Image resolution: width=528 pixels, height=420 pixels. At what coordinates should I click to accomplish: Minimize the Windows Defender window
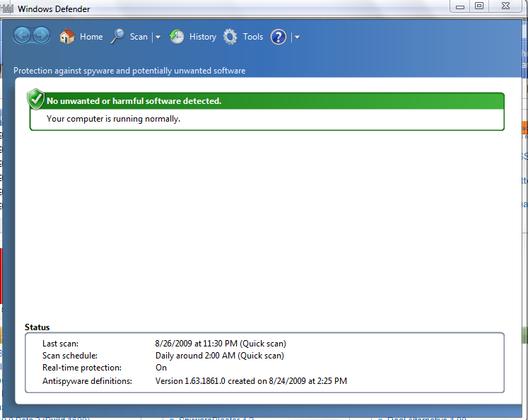(460, 6)
